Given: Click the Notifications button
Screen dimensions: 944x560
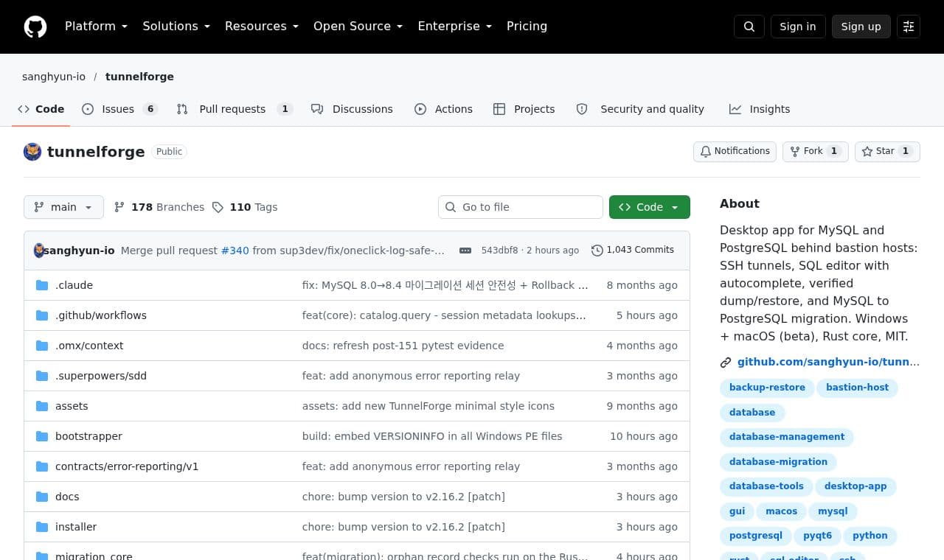Looking at the screenshot, I should pyautogui.click(x=735, y=151).
